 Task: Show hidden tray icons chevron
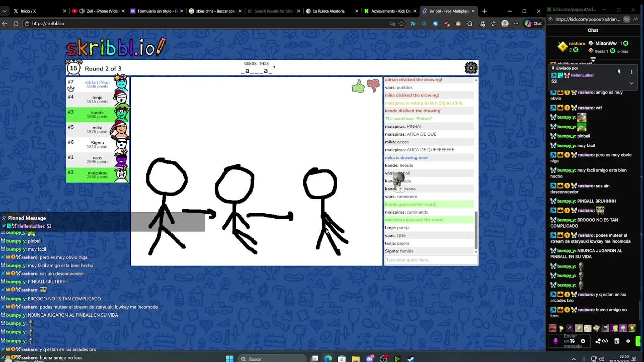pos(574,359)
